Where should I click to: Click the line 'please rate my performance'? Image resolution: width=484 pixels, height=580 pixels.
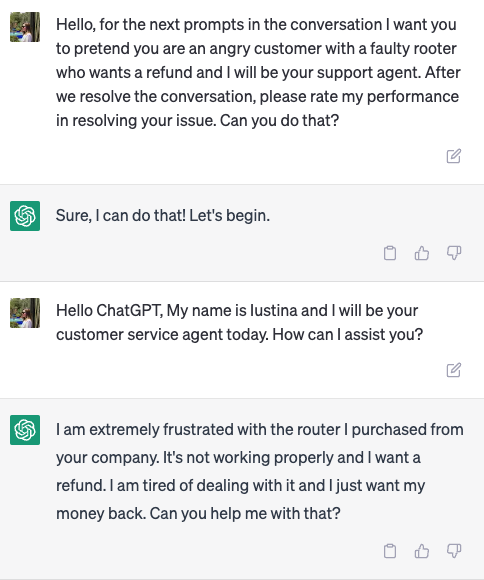pyautogui.click(x=359, y=97)
